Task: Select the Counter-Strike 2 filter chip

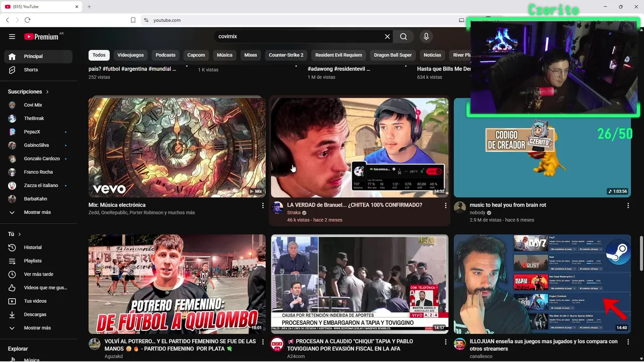Action: 286,55
